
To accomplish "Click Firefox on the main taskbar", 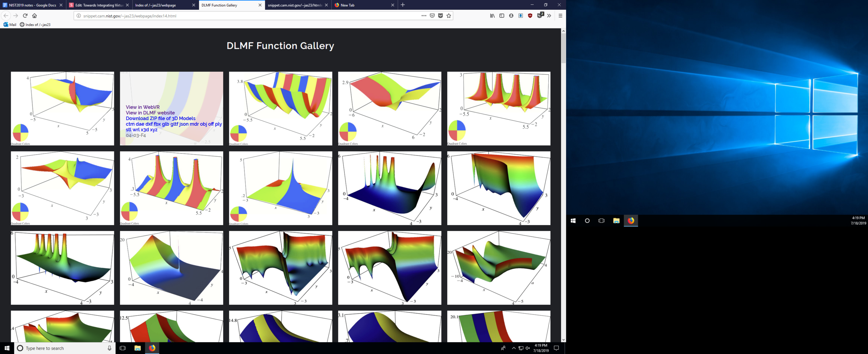I will point(152,348).
